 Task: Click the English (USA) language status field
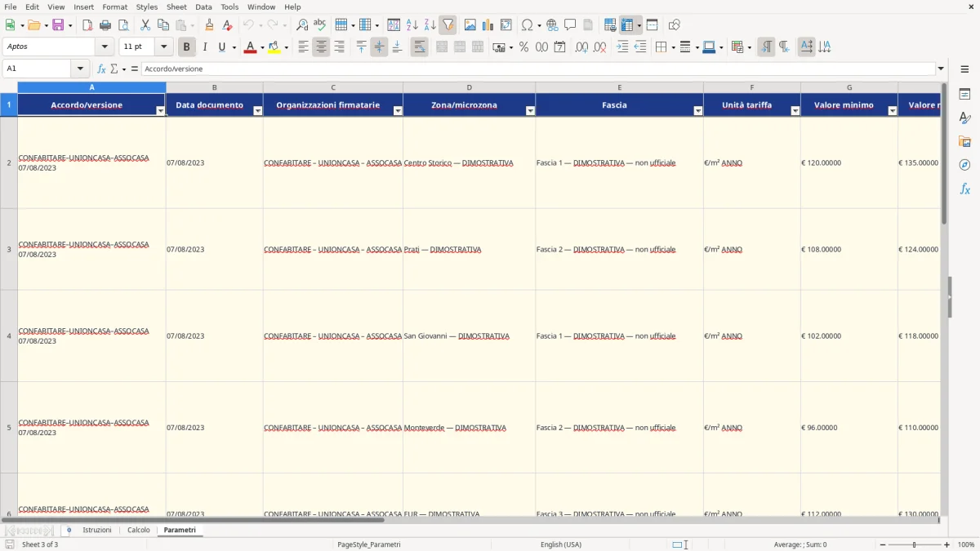pyautogui.click(x=561, y=544)
